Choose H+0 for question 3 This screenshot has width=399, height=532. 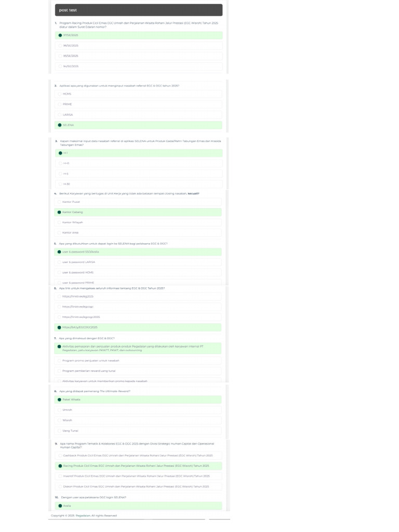click(x=139, y=163)
